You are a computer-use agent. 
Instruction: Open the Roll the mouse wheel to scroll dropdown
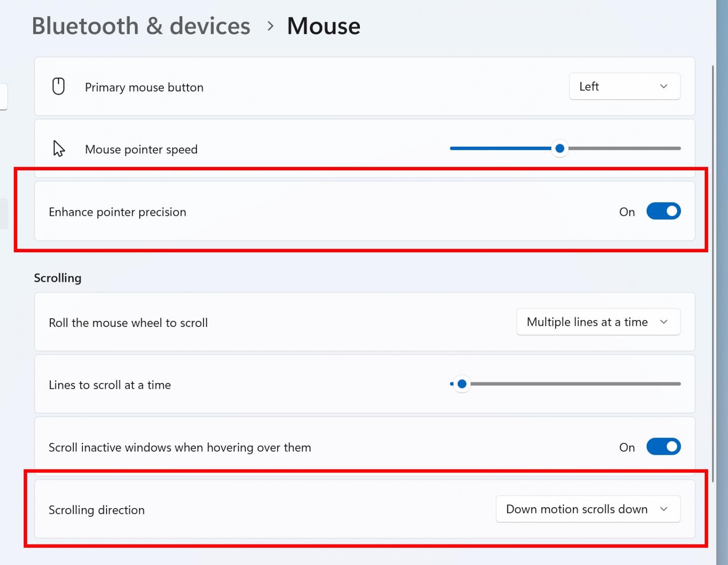598,322
